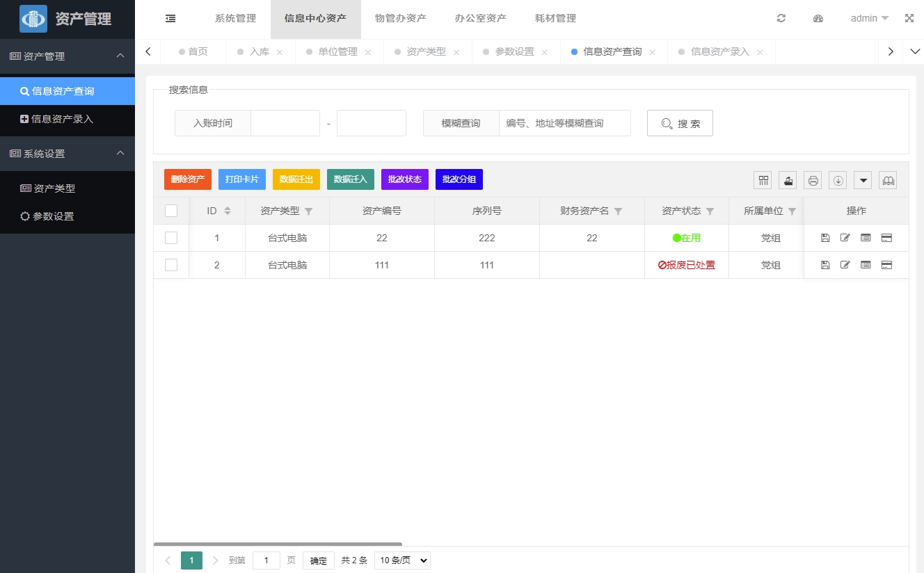The height and width of the screenshot is (573, 924).
Task: Click the save floppy icon for row 2
Action: [825, 265]
